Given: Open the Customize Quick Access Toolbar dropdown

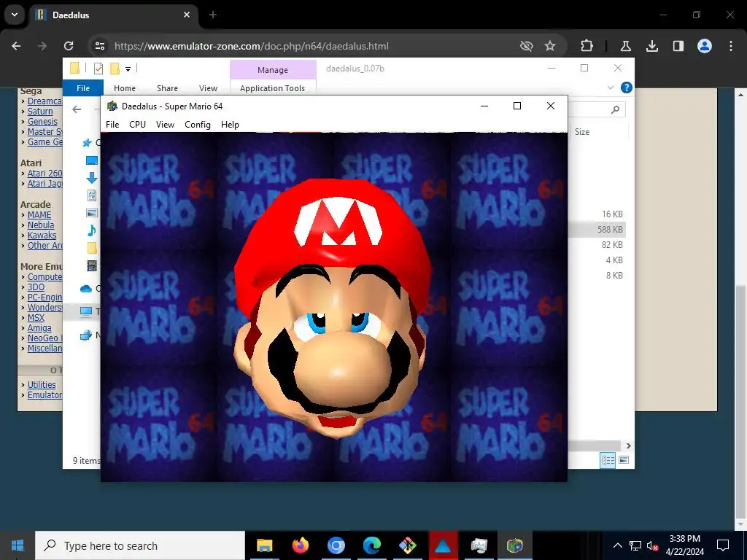Looking at the screenshot, I should [128, 69].
